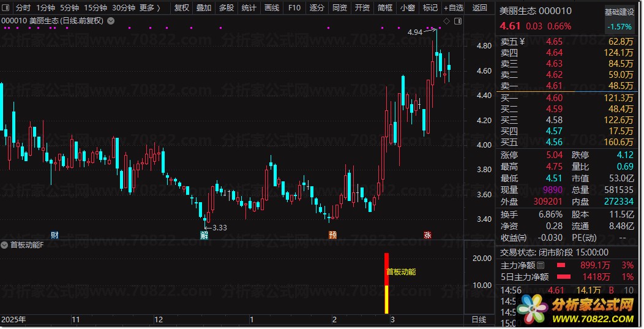Click the 4.94 high price label

pos(415,32)
